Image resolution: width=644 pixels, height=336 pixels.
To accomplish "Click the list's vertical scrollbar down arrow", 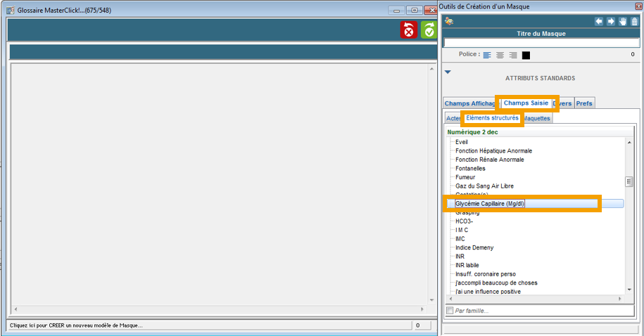I will click(630, 289).
